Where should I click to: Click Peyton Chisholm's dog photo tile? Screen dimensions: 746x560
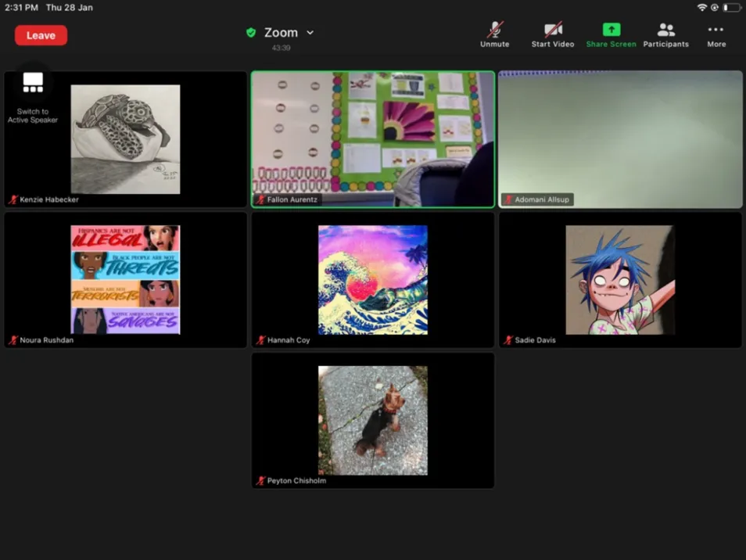tap(372, 421)
